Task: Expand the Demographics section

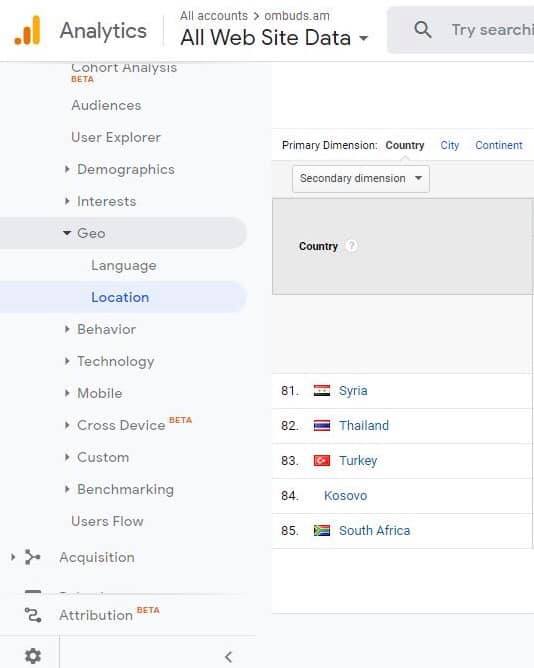Action: (x=126, y=169)
